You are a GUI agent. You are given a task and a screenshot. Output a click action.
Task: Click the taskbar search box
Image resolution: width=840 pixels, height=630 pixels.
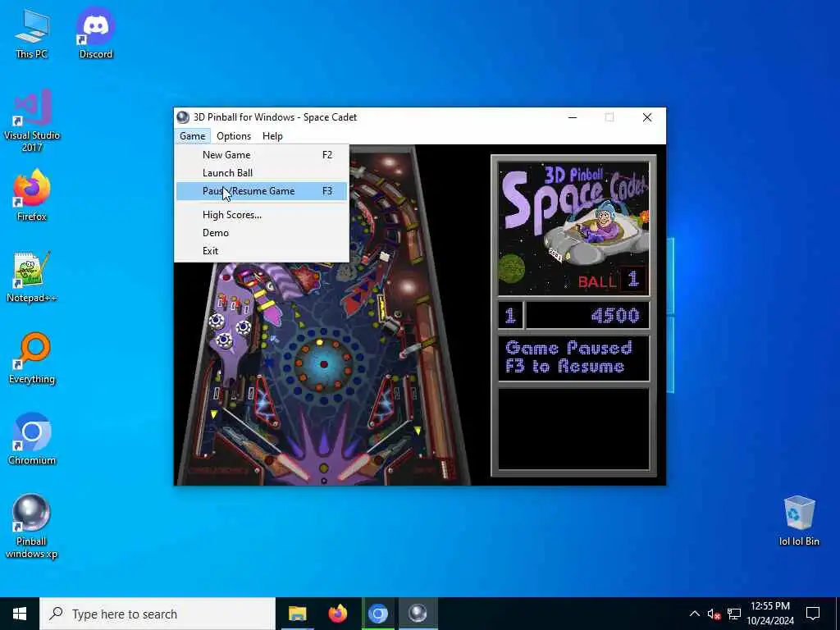click(157, 614)
